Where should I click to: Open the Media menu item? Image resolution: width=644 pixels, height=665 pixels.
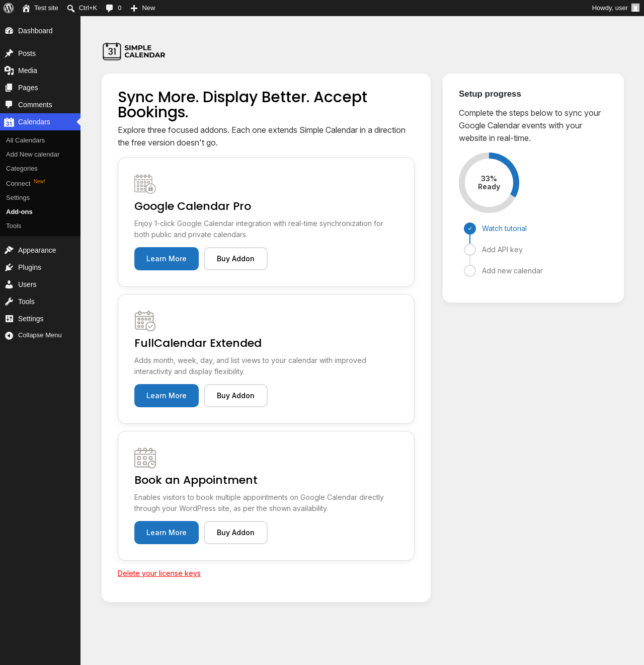(40, 70)
